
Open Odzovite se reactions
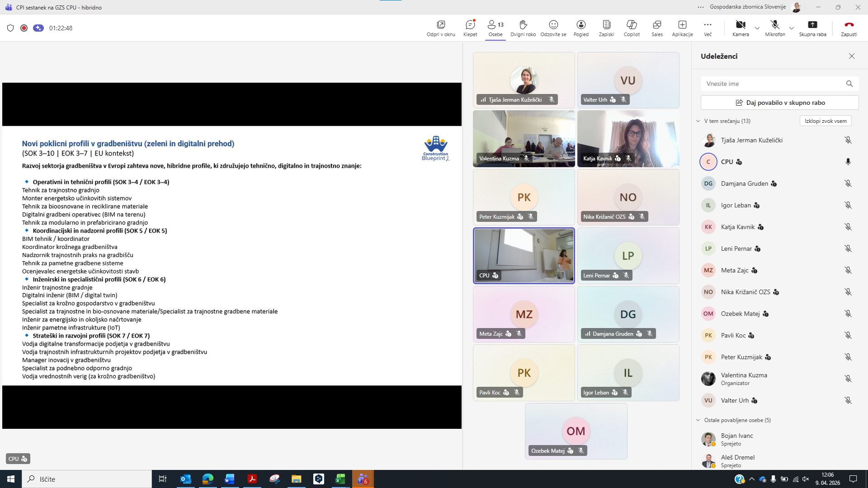click(553, 28)
